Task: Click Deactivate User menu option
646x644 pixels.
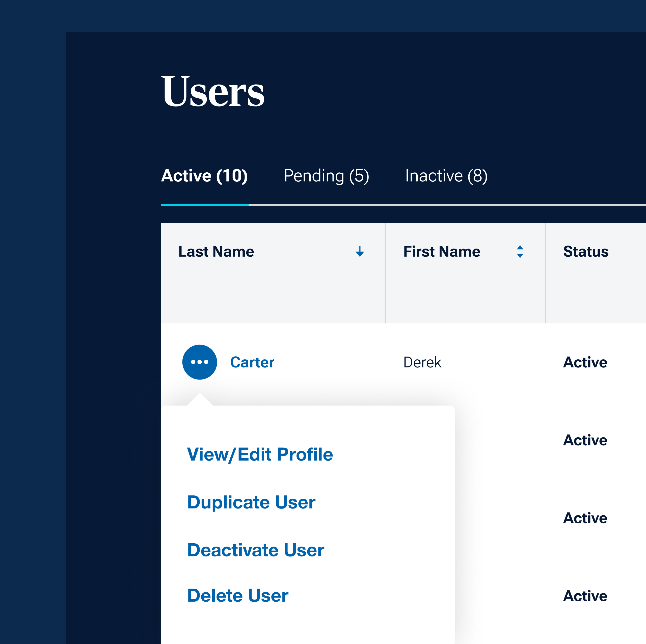Action: (x=255, y=550)
